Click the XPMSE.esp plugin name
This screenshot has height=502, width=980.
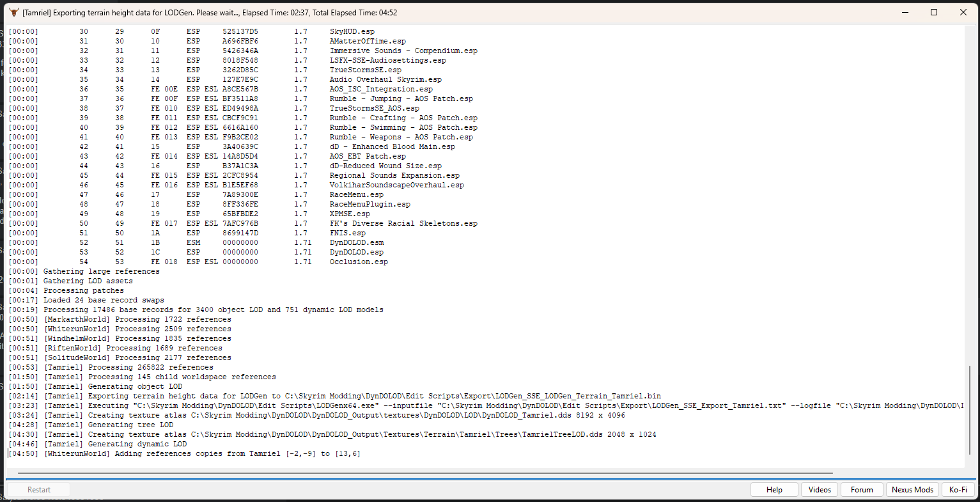[350, 214]
